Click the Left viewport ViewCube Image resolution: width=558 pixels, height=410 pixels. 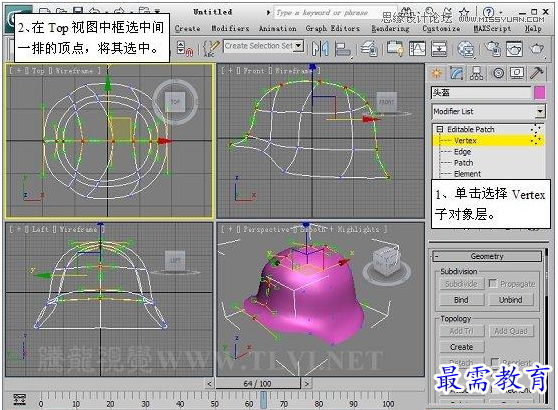click(x=175, y=261)
